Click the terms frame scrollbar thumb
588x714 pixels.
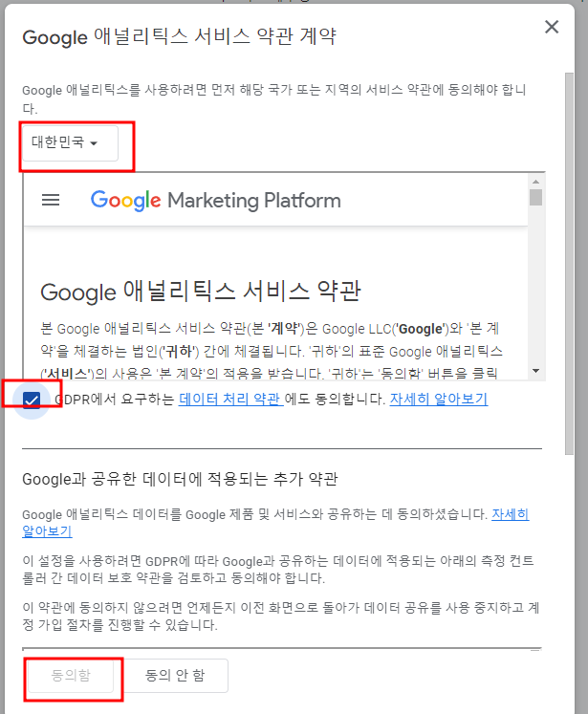point(536,197)
